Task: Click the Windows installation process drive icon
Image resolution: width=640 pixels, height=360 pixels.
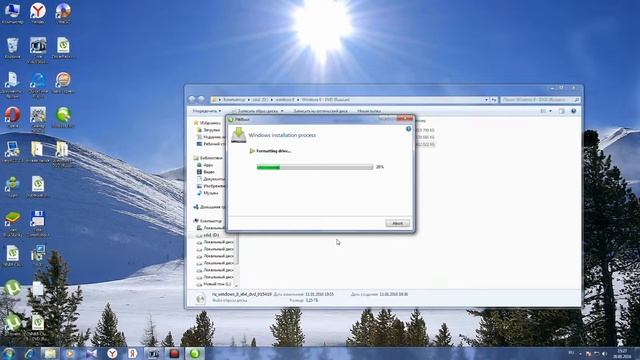Action: (239, 135)
